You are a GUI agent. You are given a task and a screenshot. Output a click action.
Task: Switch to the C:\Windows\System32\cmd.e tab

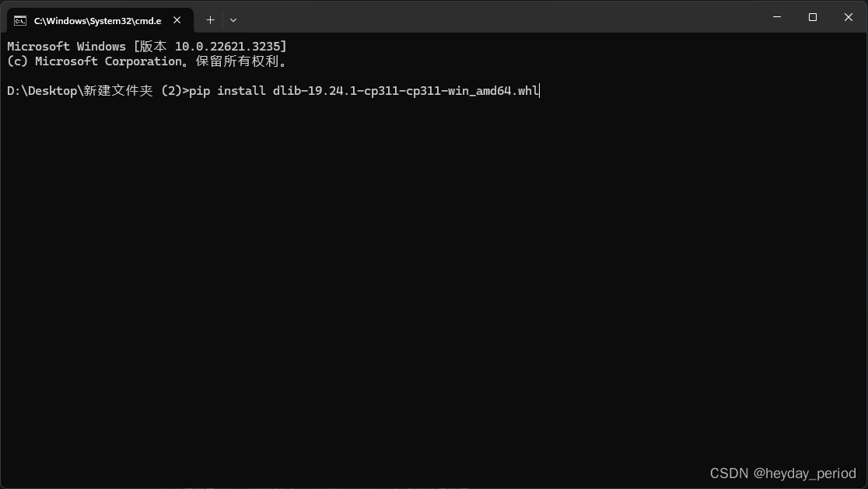pyautogui.click(x=97, y=20)
